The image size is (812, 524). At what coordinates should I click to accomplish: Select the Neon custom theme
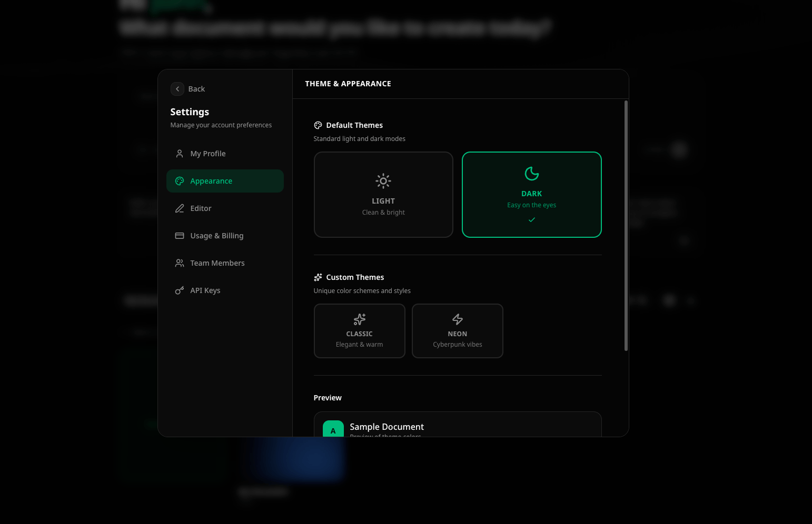tap(458, 331)
